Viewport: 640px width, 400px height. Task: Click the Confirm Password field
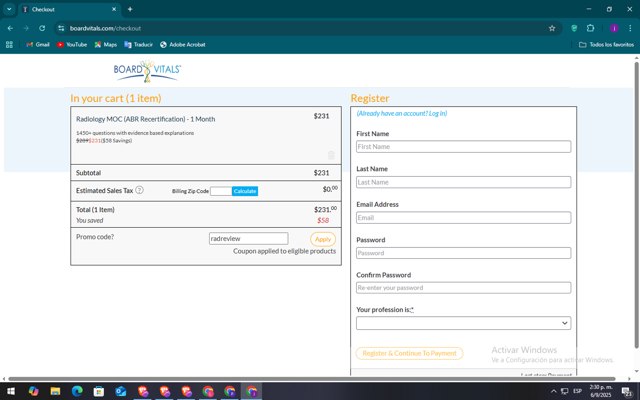[x=463, y=288]
